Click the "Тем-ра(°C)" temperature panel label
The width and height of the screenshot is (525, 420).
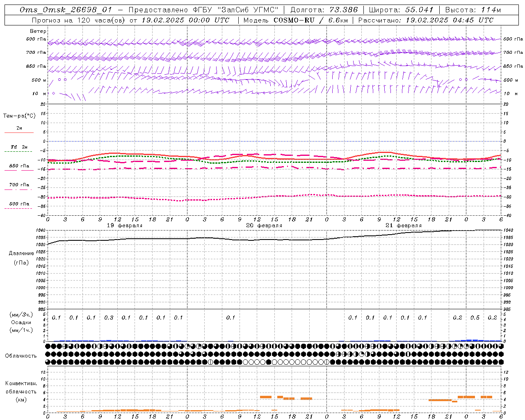click(x=19, y=116)
